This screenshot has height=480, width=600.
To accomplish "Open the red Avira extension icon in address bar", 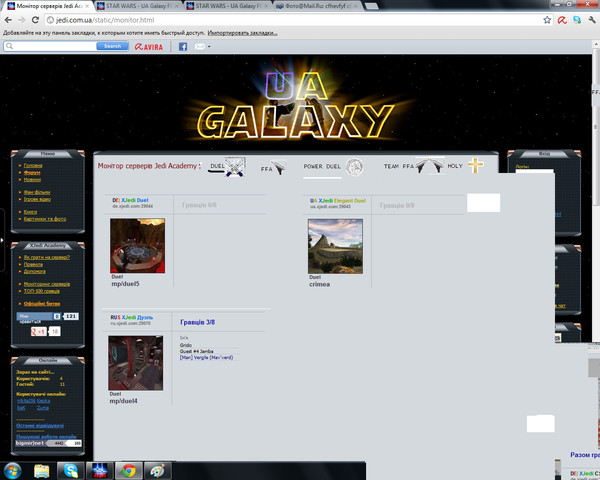I will point(562,20).
